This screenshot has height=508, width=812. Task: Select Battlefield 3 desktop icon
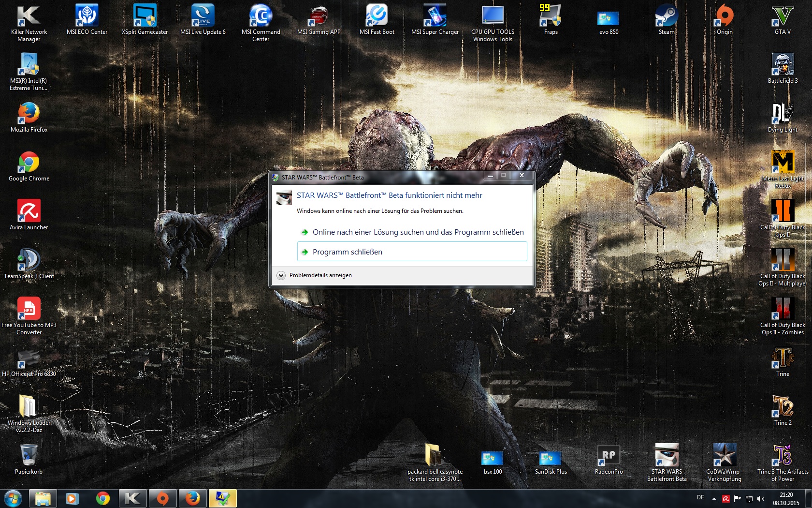[783, 68]
